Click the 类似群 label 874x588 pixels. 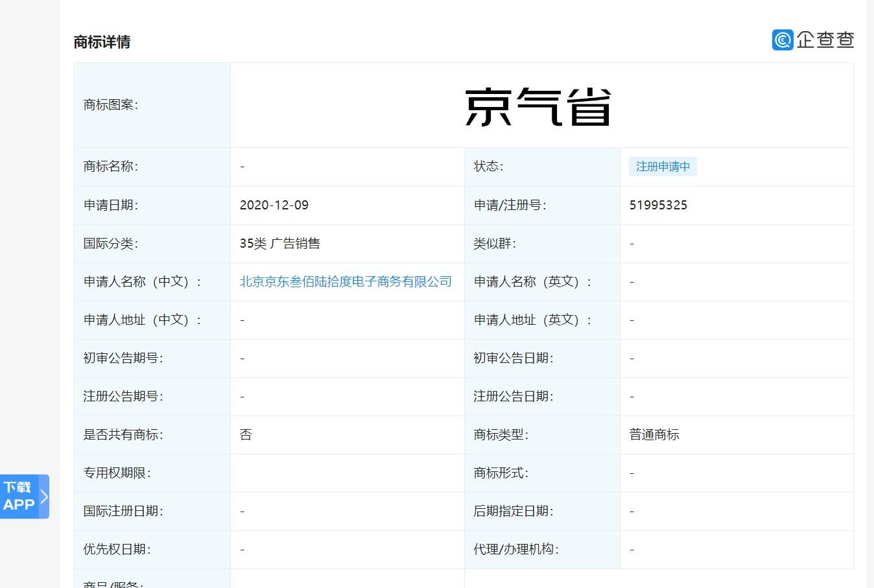[495, 244]
